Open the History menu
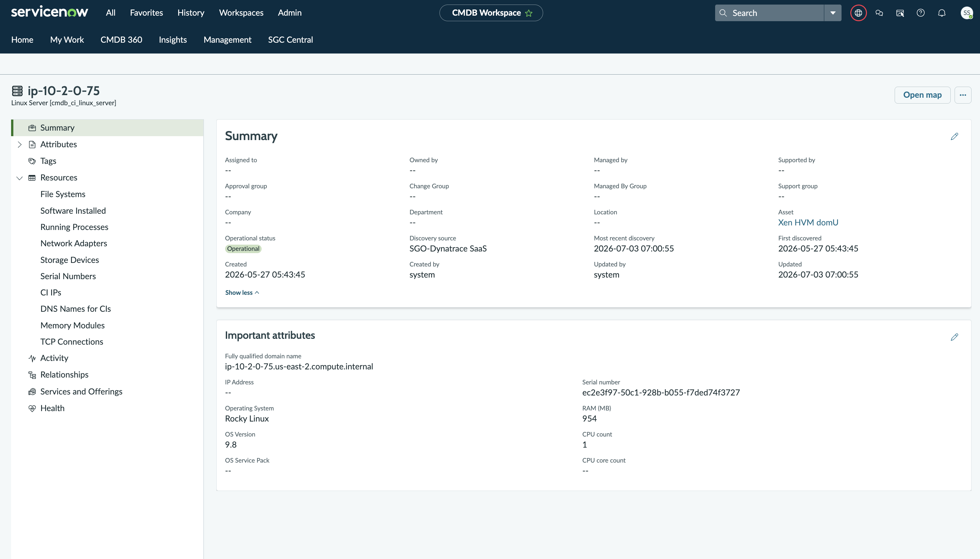The height and width of the screenshot is (559, 980). [x=191, y=13]
